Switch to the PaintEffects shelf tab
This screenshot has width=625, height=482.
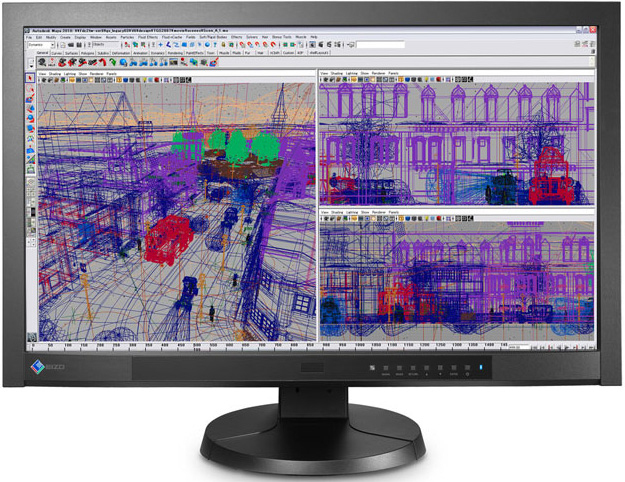tap(195, 53)
